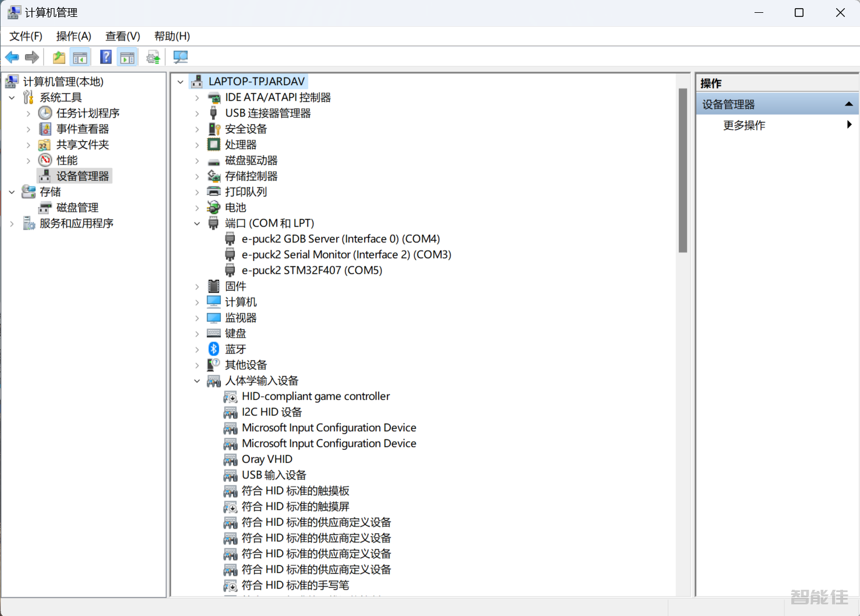The height and width of the screenshot is (616, 860).
Task: Expand the 磁盘驱动器 category
Action: [197, 161]
